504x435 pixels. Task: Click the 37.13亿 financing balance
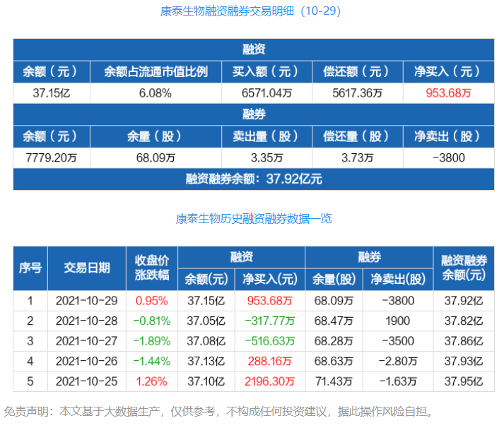[x=206, y=361]
